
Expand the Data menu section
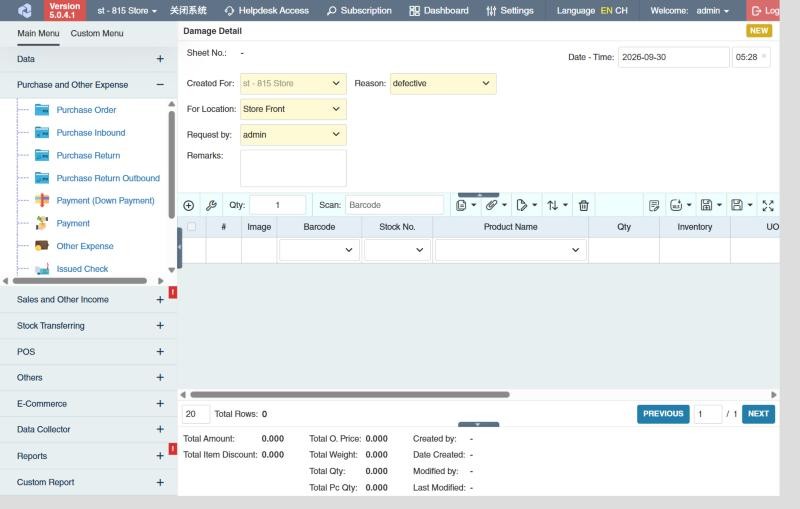160,59
